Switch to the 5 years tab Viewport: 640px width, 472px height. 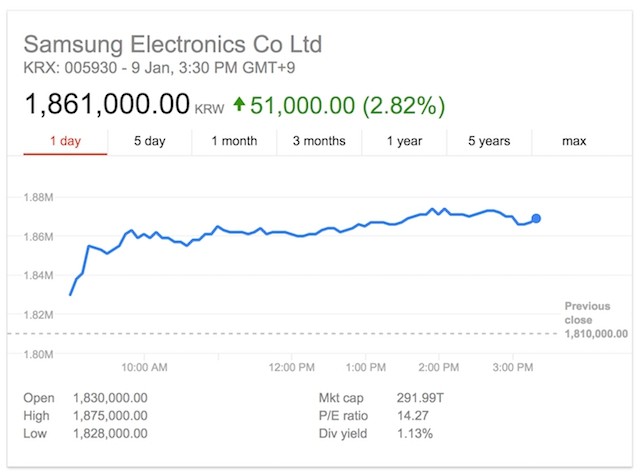[x=489, y=141]
